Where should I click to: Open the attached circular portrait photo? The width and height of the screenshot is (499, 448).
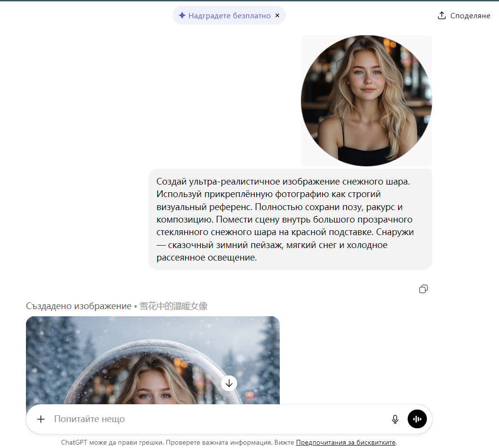click(x=366, y=100)
